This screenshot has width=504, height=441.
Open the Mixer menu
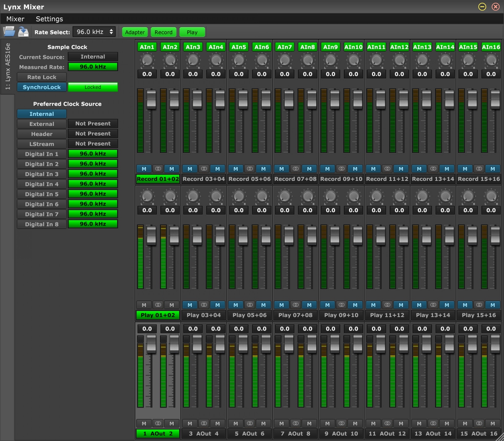pos(15,19)
